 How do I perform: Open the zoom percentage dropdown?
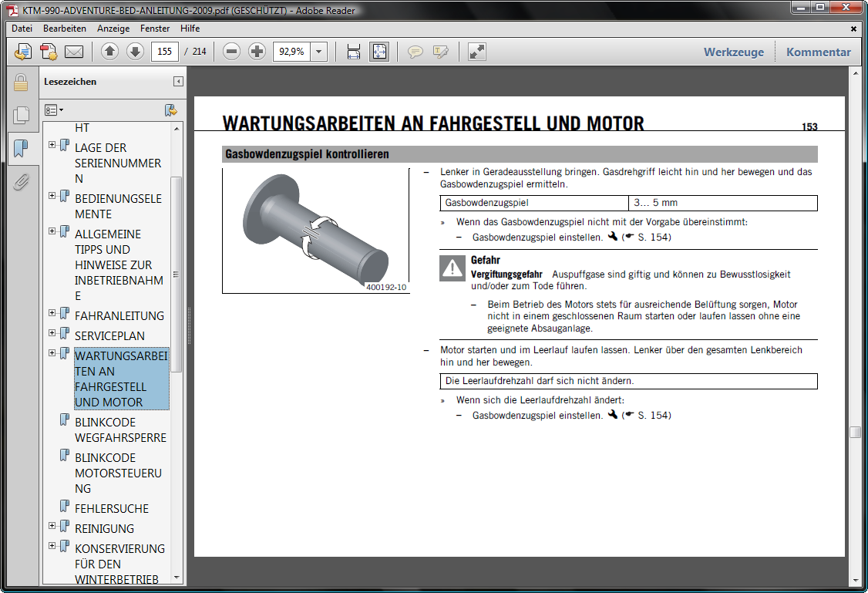tap(319, 52)
